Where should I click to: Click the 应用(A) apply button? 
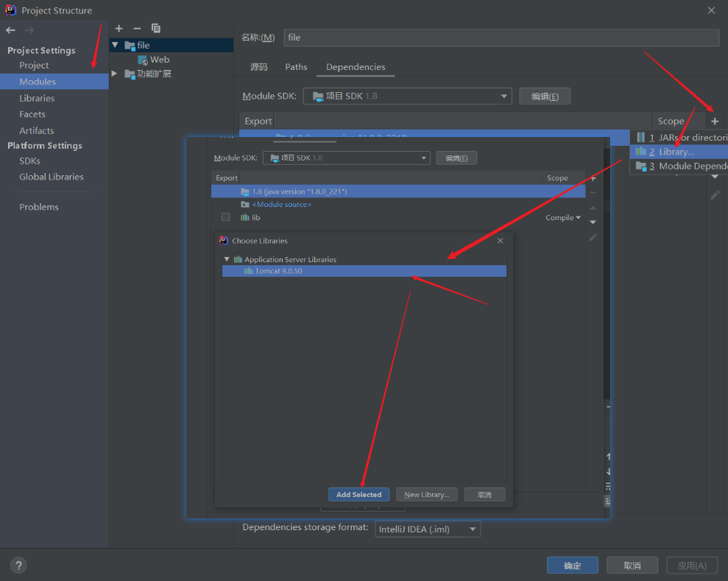[x=692, y=566]
